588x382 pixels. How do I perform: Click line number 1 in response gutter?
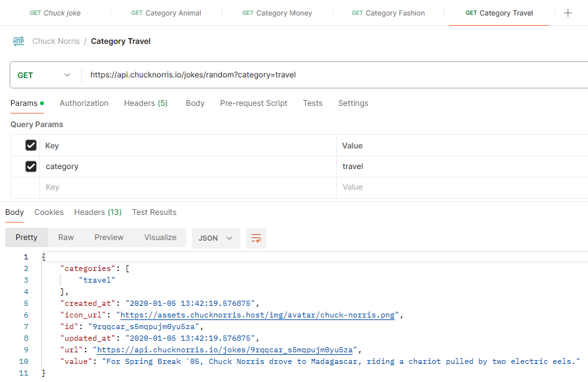pos(26,257)
